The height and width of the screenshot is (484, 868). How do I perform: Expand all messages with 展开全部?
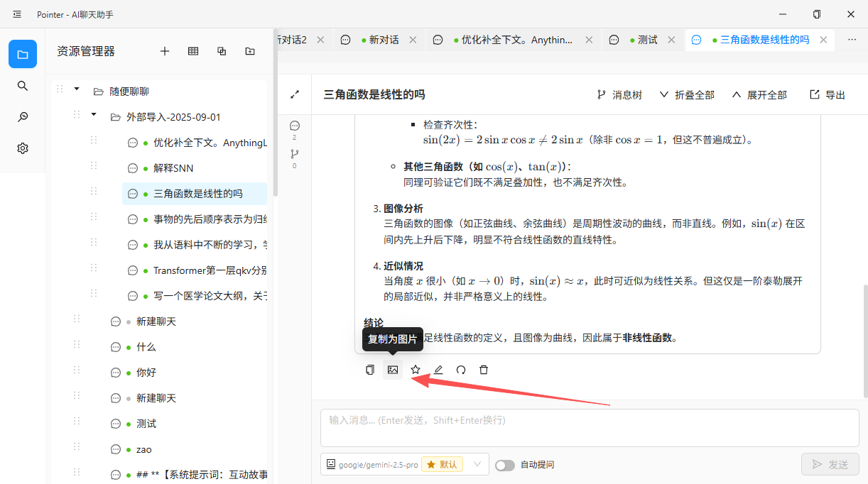(x=759, y=94)
